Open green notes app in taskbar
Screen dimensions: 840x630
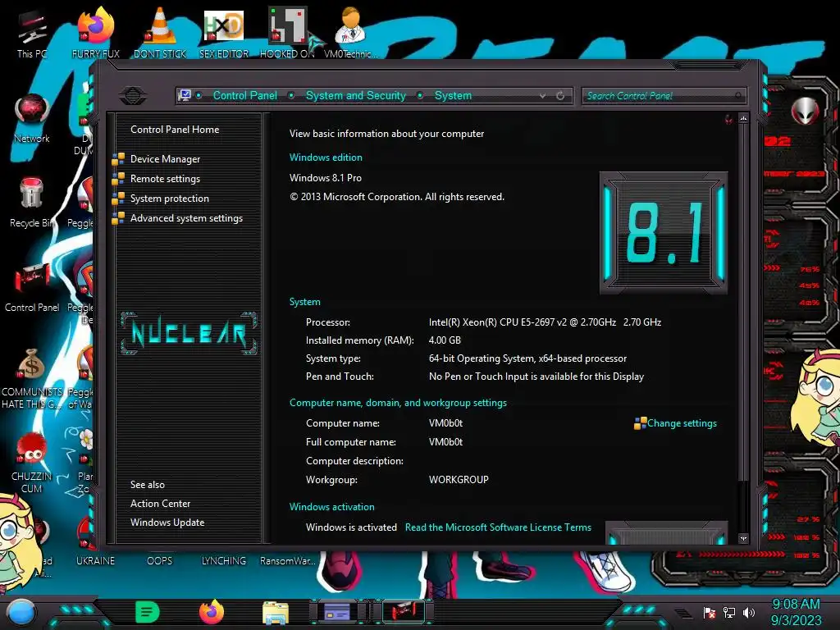click(148, 612)
